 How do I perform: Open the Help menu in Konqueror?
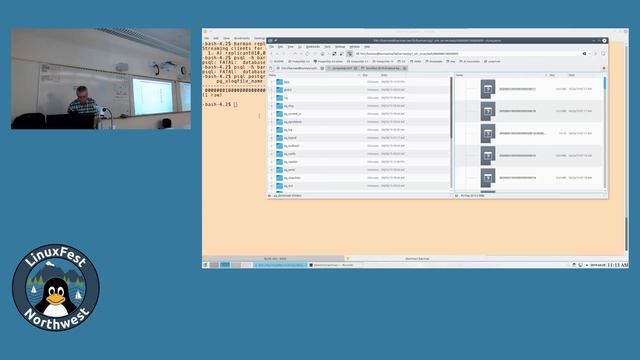(x=367, y=47)
